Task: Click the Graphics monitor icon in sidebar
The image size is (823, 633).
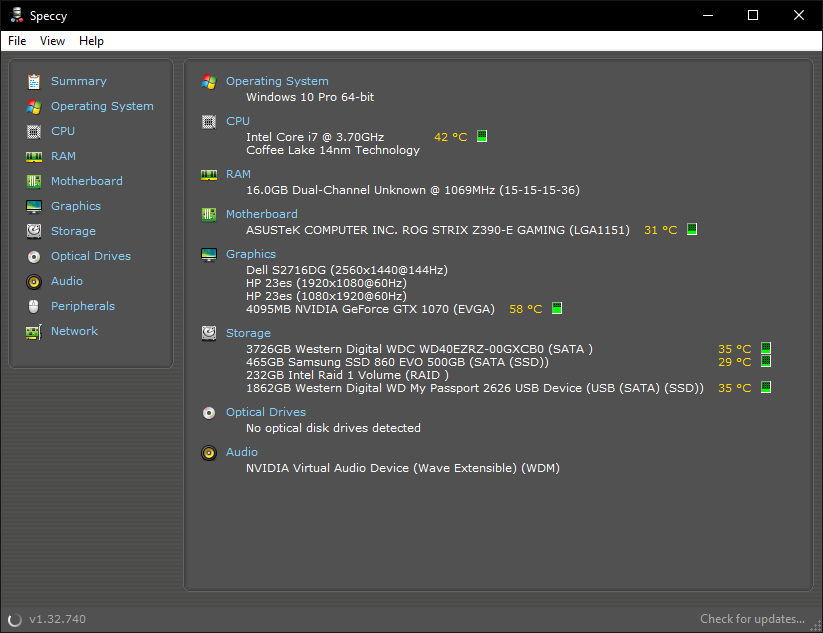Action: (x=34, y=206)
